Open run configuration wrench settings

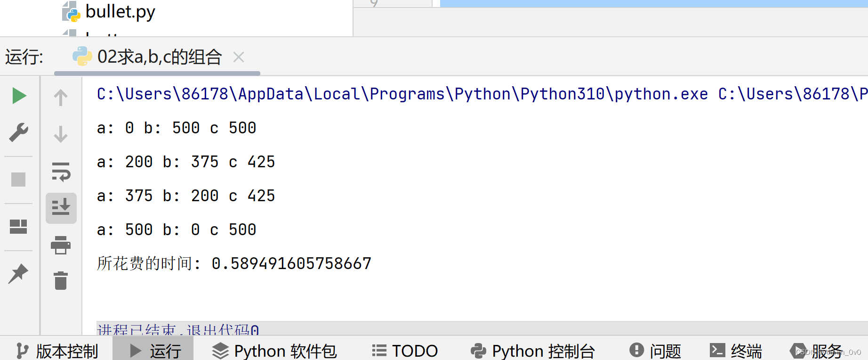click(19, 132)
